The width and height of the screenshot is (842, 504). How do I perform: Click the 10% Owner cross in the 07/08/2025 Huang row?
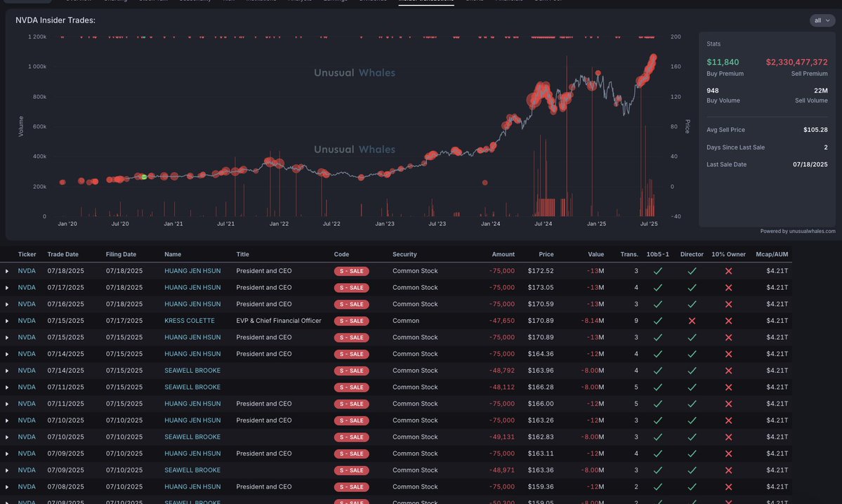[x=729, y=487]
